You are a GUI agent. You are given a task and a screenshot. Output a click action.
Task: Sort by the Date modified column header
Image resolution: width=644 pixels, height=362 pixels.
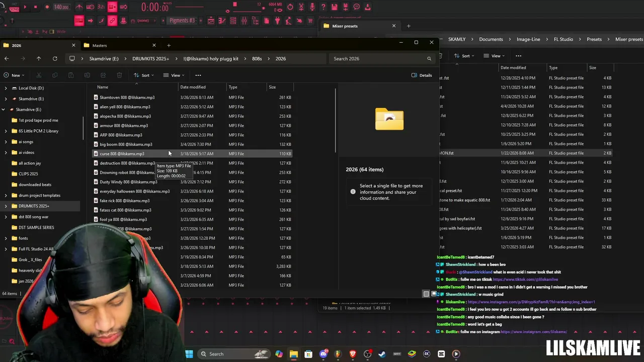point(193,87)
